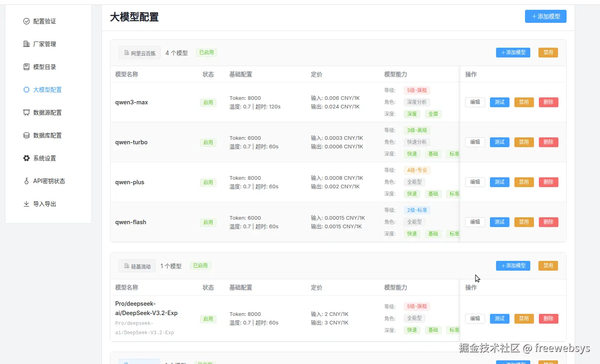Click the 4级-专业 tag for qwen-plus
The height and width of the screenshot is (364, 600).
tap(417, 170)
